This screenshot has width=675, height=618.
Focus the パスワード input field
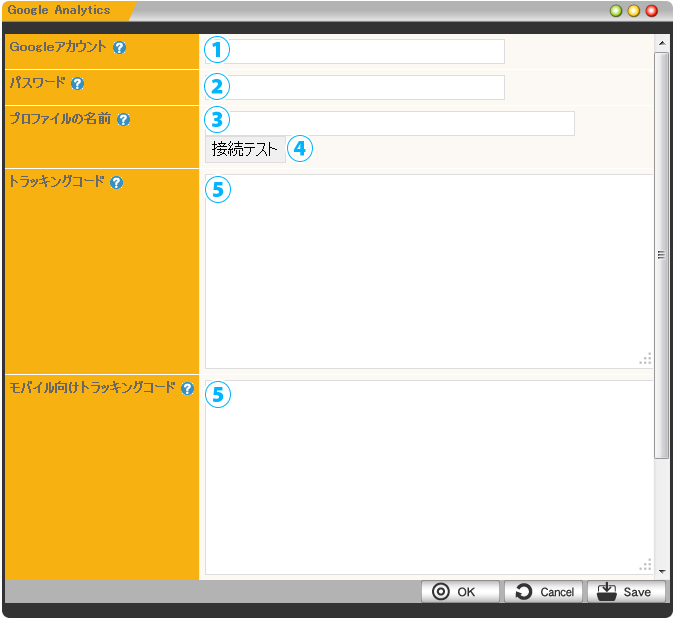pyautogui.click(x=355, y=87)
